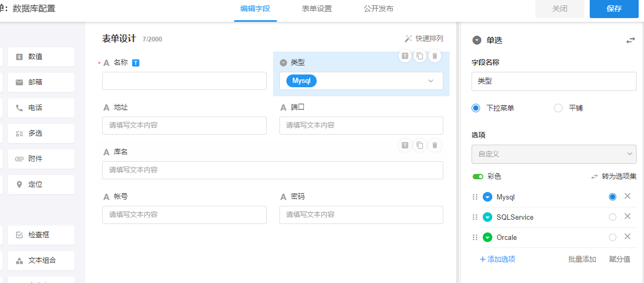The image size is (644, 283).
Task: Toggle the 彩色 switch off
Action: pos(478,177)
